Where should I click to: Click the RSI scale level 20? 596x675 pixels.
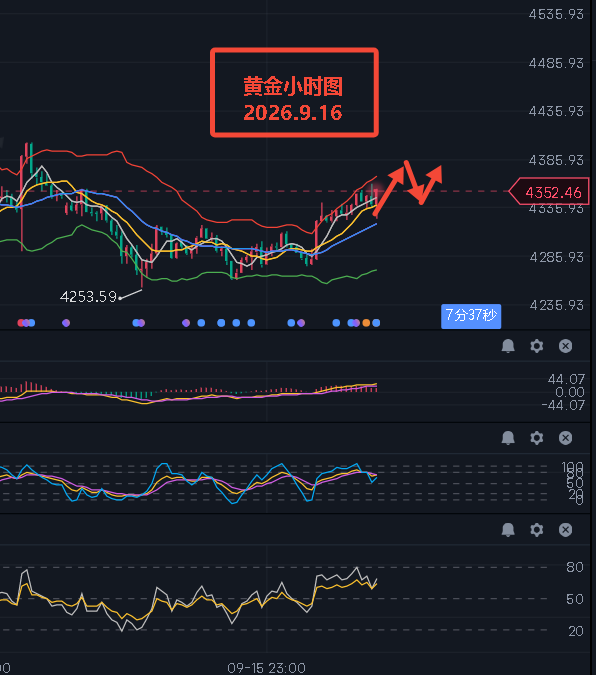[575, 631]
